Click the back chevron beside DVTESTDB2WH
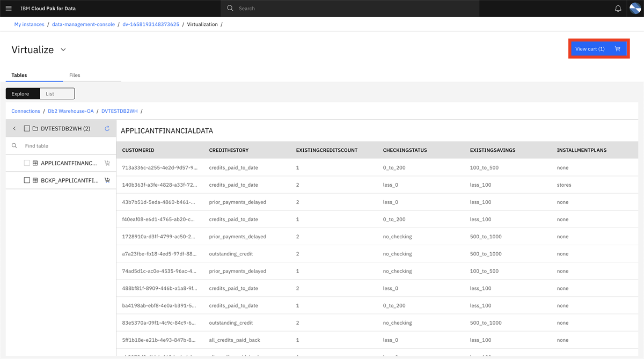Image resolution: width=644 pixels, height=359 pixels. 14,128
